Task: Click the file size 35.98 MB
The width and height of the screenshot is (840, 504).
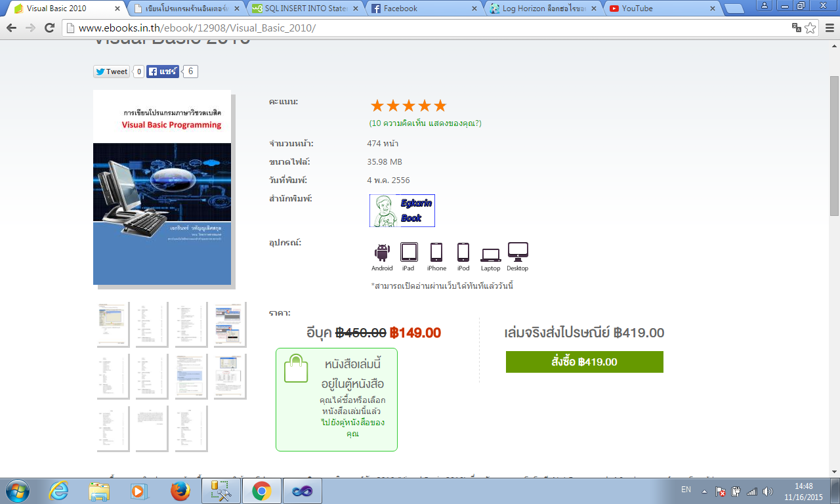Action: 385,161
